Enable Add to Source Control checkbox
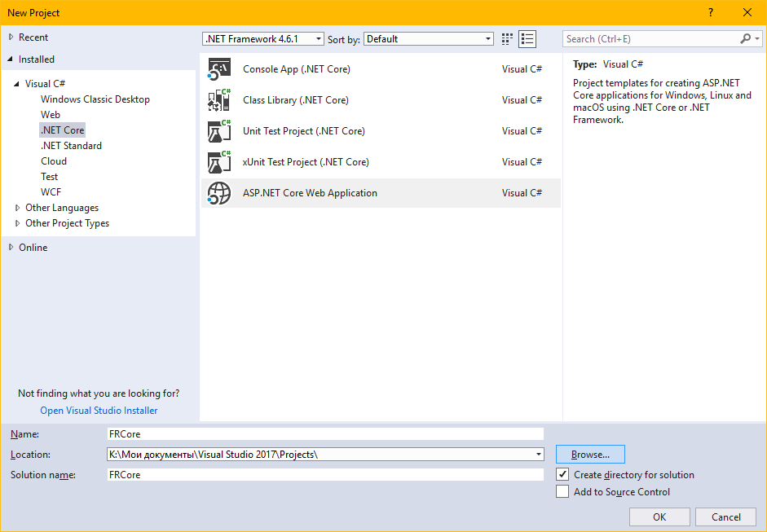The image size is (767, 532). pos(562,491)
